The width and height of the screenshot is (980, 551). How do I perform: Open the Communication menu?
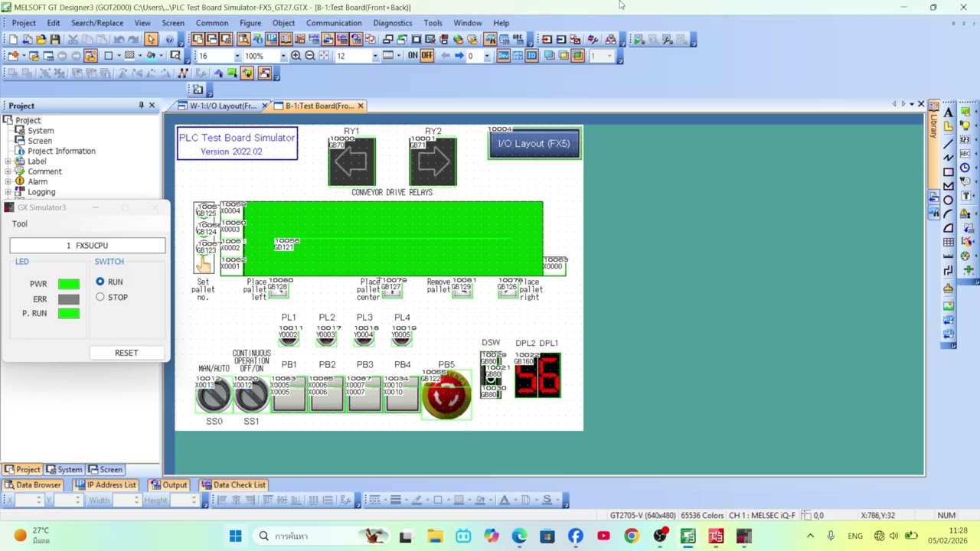pyautogui.click(x=334, y=23)
